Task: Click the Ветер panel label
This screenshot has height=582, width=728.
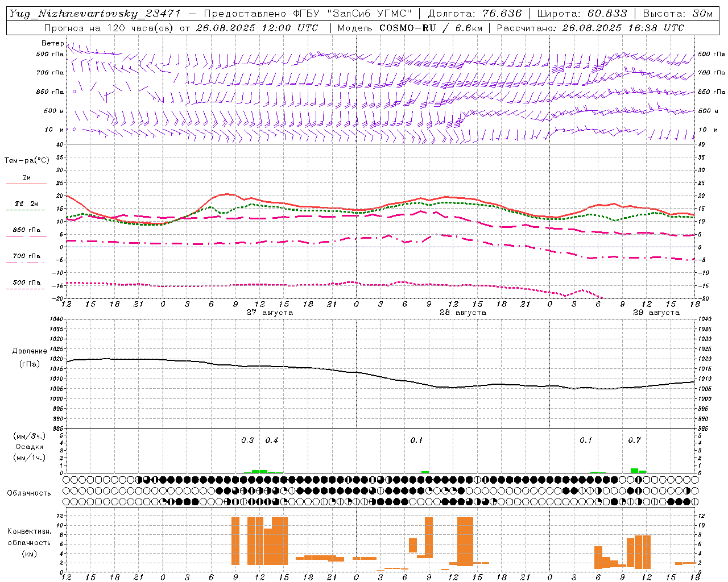Action: tap(53, 43)
